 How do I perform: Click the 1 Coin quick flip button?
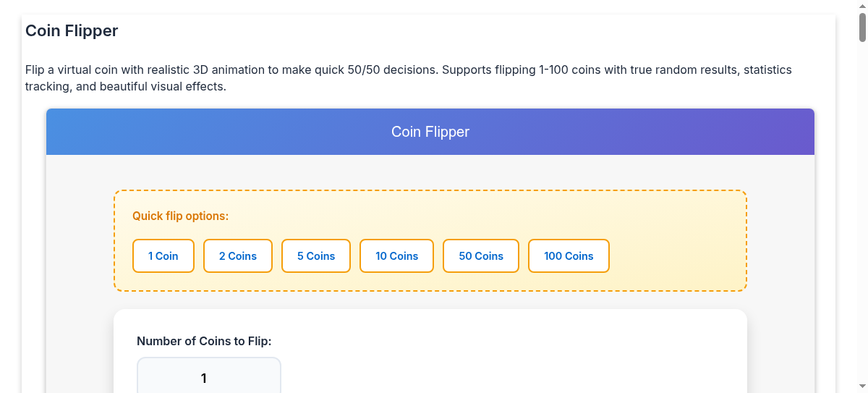tap(163, 256)
